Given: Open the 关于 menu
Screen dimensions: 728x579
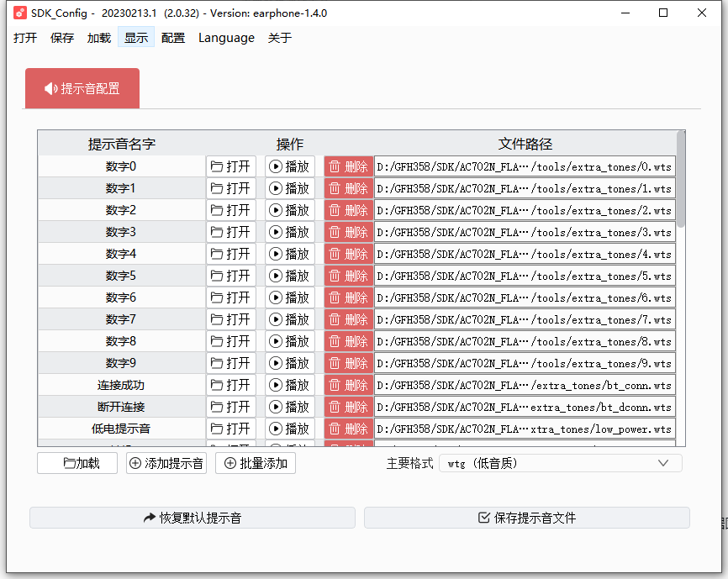Looking at the screenshot, I should (x=279, y=38).
